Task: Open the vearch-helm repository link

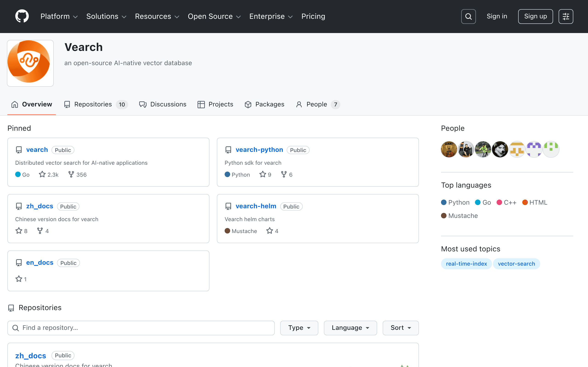Action: [x=256, y=206]
